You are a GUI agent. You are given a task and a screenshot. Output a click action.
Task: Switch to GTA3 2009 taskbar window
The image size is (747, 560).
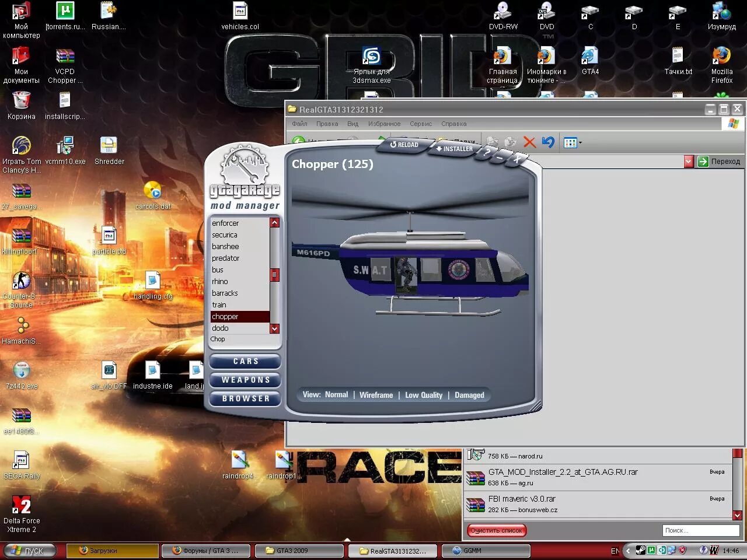(x=299, y=551)
